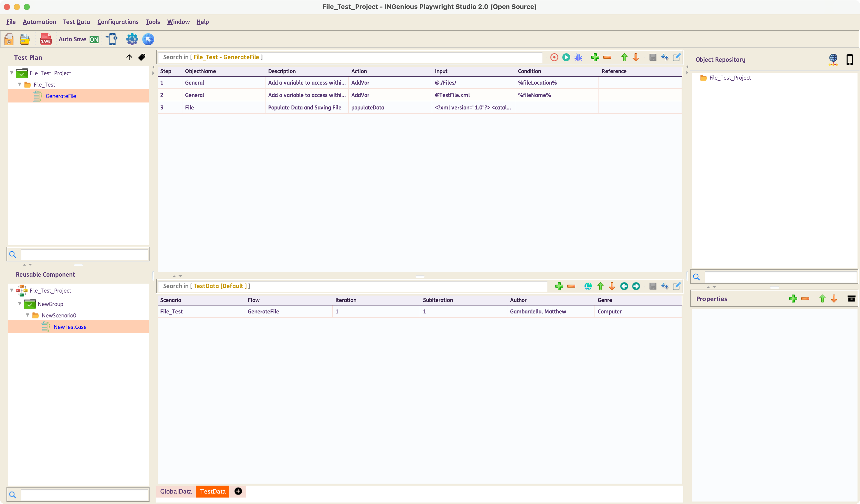Image resolution: width=860 pixels, height=504 pixels.
Task: Select the Computer genre cell
Action: [638, 311]
